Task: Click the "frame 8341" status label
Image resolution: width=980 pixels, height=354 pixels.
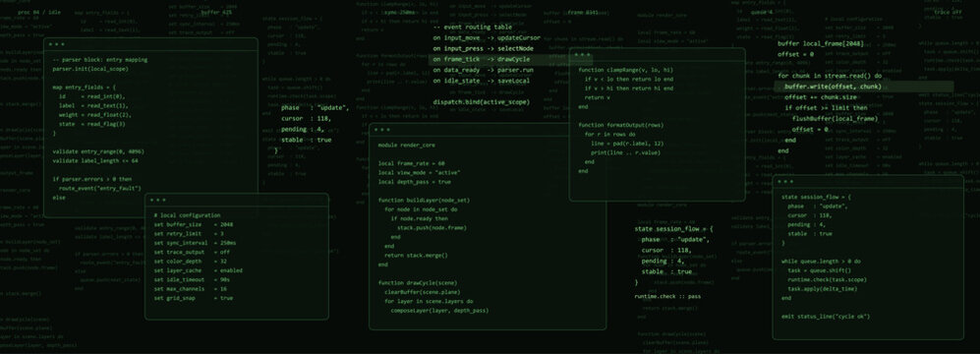Action: pyautogui.click(x=583, y=12)
